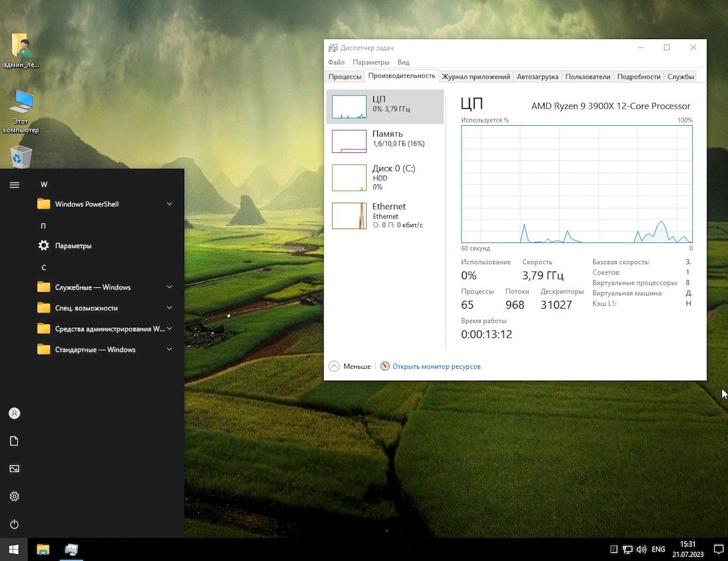Open the clock showing 15:31
The width and height of the screenshot is (728, 561).
coord(688,549)
